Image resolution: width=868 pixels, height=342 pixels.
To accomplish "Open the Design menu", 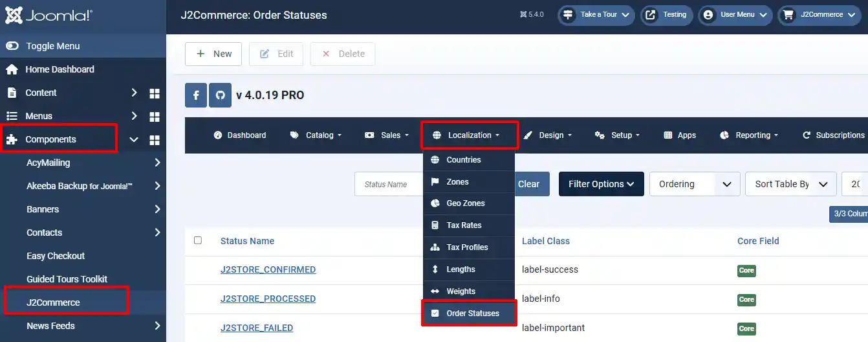I will [547, 135].
